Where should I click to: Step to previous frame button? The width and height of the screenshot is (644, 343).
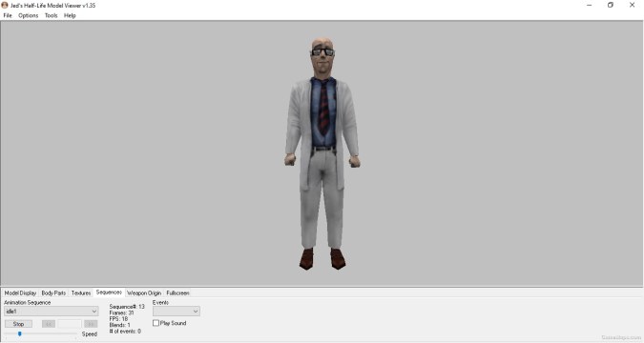(x=49, y=324)
